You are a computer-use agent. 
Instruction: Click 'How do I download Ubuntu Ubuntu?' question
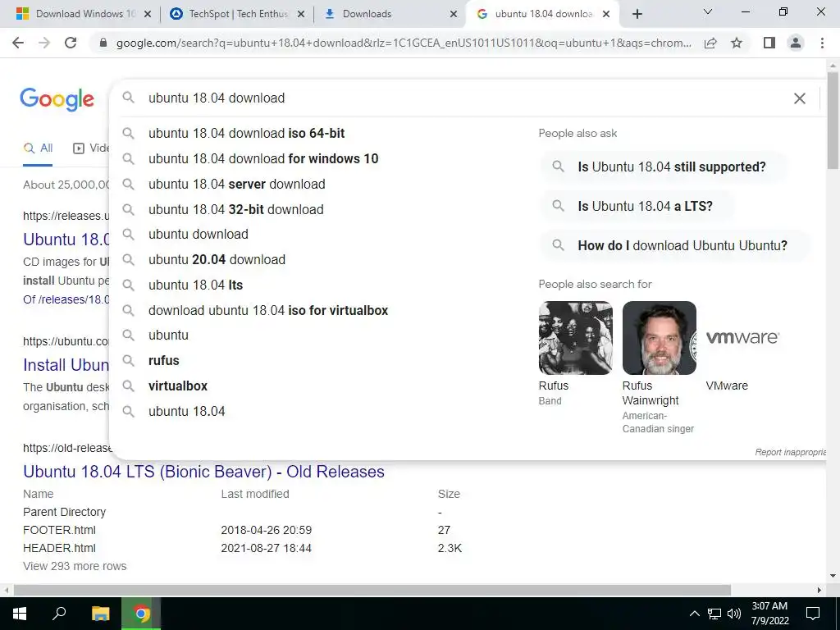(674, 245)
